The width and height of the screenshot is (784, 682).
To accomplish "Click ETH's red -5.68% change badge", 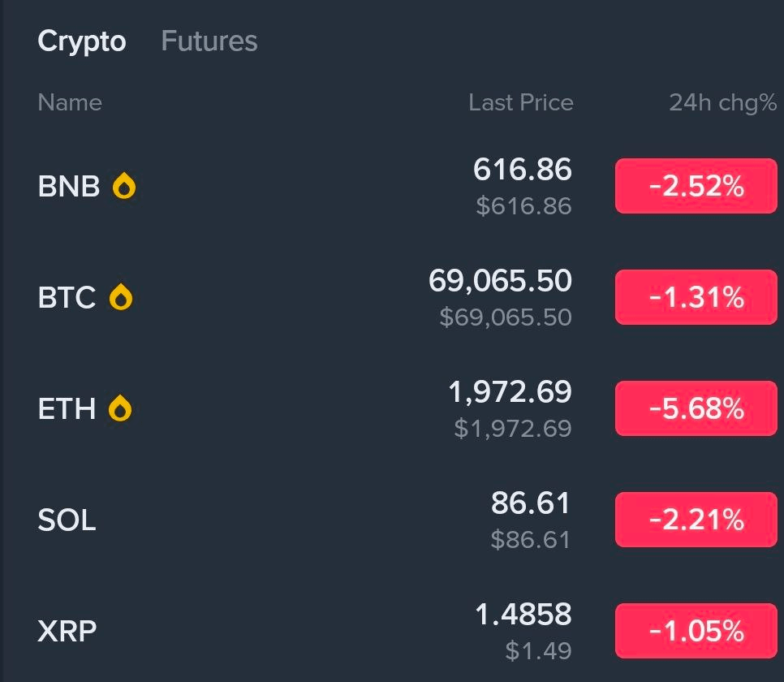I will coord(696,408).
